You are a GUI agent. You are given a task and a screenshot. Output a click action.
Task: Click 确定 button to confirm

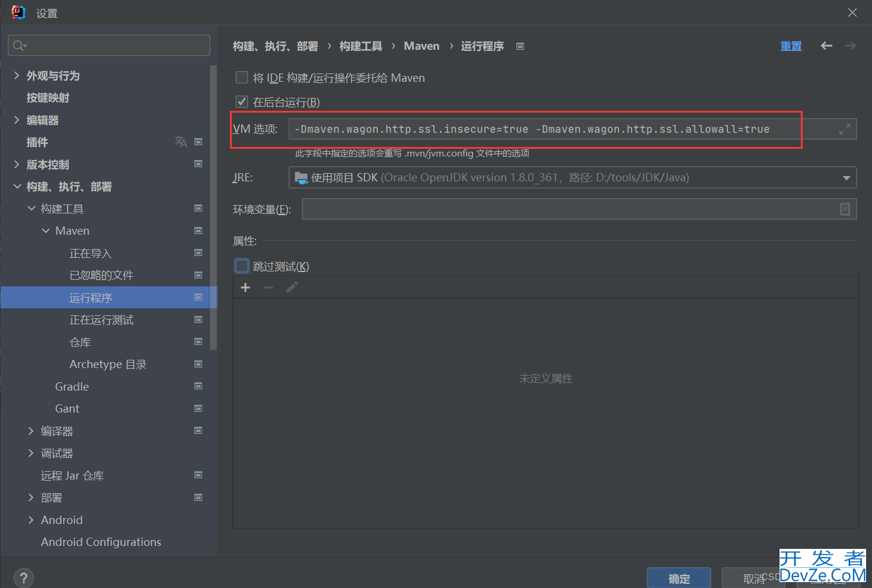point(679,579)
